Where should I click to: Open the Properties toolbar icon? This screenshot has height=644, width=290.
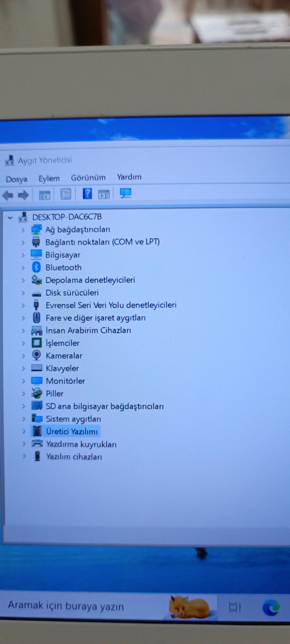(66, 194)
